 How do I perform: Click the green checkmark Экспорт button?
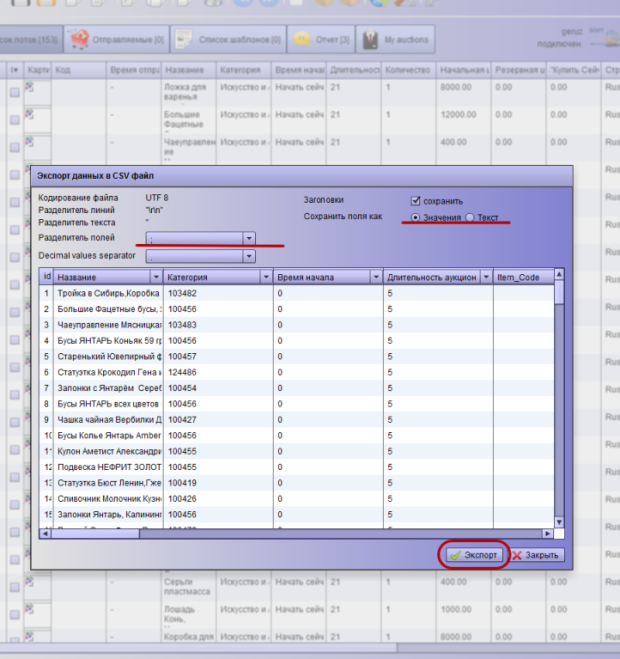(x=474, y=555)
